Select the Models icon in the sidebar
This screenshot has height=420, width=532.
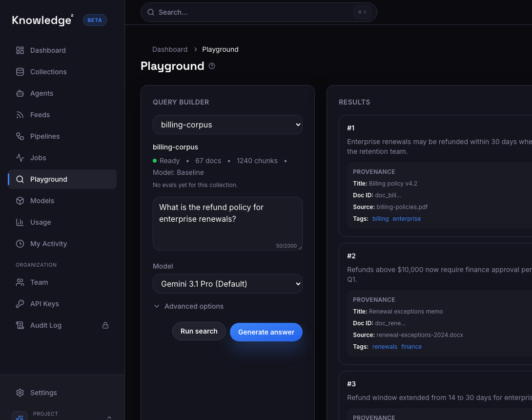coord(20,201)
